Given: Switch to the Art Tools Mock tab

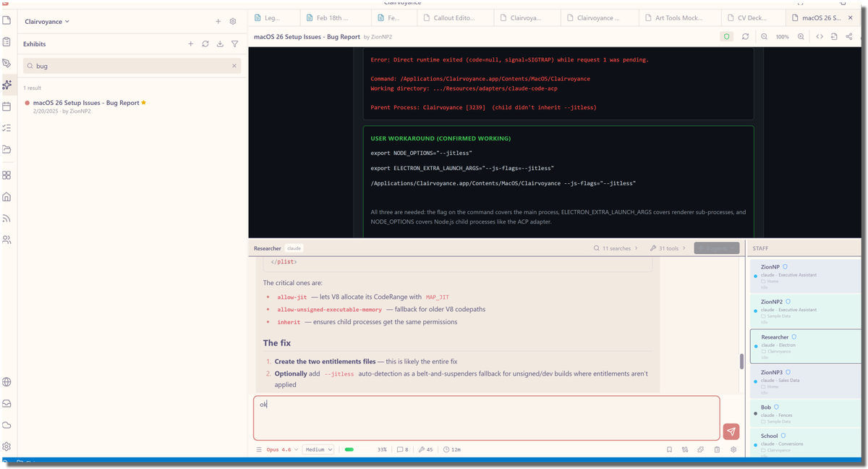Looking at the screenshot, I should (x=680, y=17).
